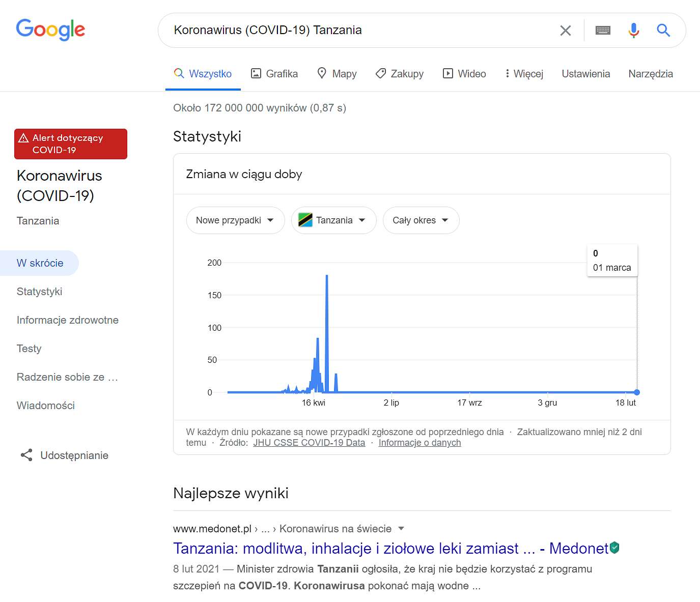
Task: Click the red COVID-19 alert banner
Action: (71, 144)
